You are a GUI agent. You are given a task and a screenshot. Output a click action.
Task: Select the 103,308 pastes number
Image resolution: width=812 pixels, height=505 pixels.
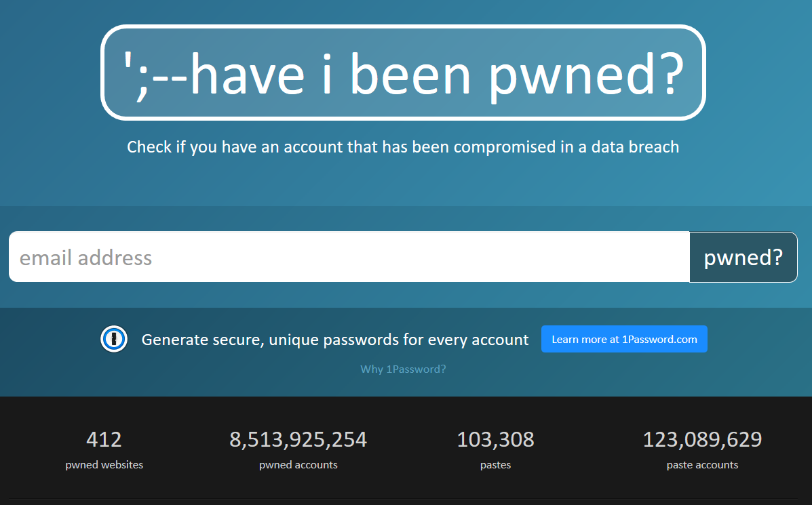(496, 439)
